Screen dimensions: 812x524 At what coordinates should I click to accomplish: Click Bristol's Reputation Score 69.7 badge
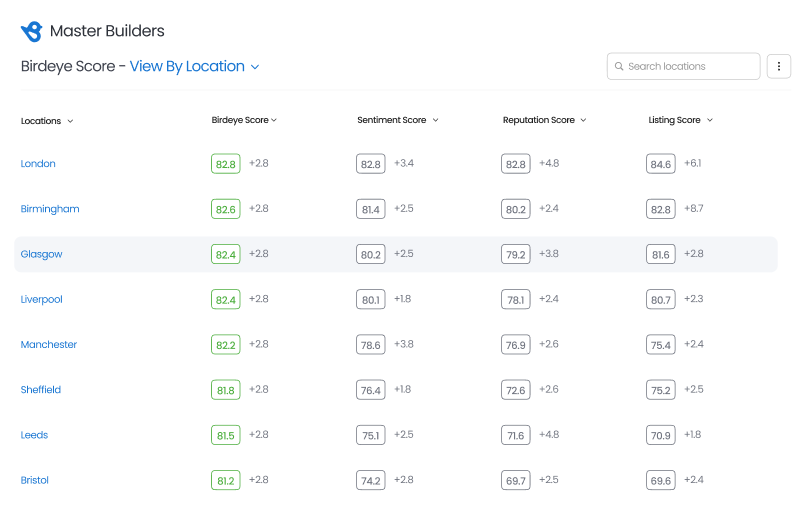point(516,481)
